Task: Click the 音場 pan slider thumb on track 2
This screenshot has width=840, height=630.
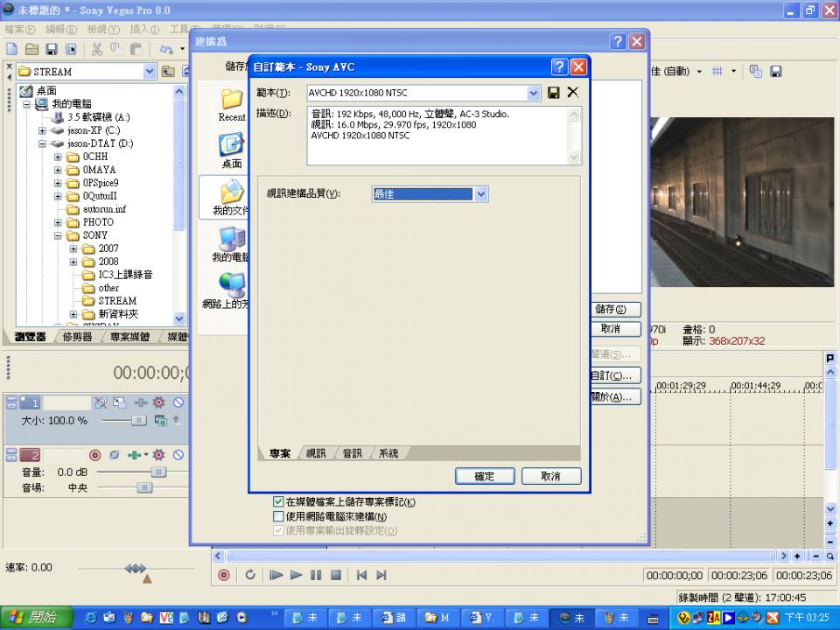Action: (x=144, y=487)
